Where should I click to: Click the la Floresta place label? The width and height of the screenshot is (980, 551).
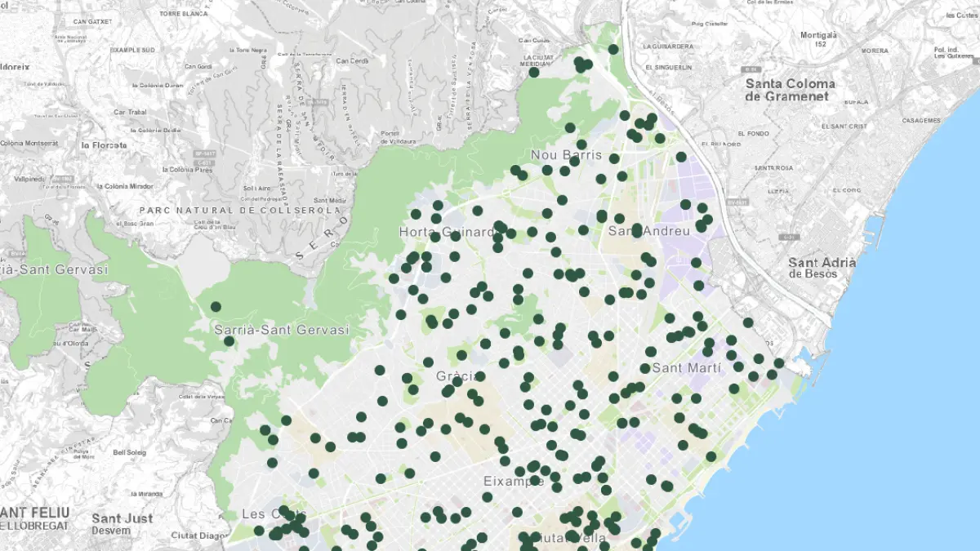104,145
